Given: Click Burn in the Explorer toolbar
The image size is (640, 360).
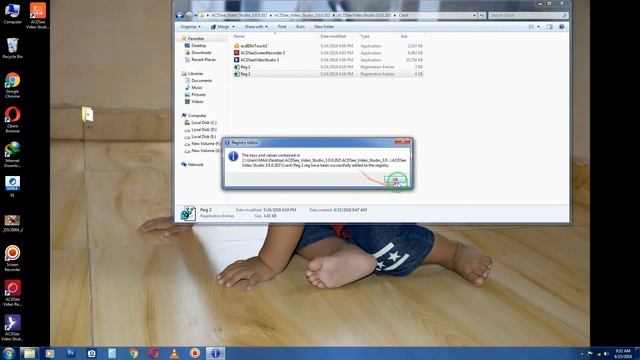Looking at the screenshot, I should click(x=300, y=27).
